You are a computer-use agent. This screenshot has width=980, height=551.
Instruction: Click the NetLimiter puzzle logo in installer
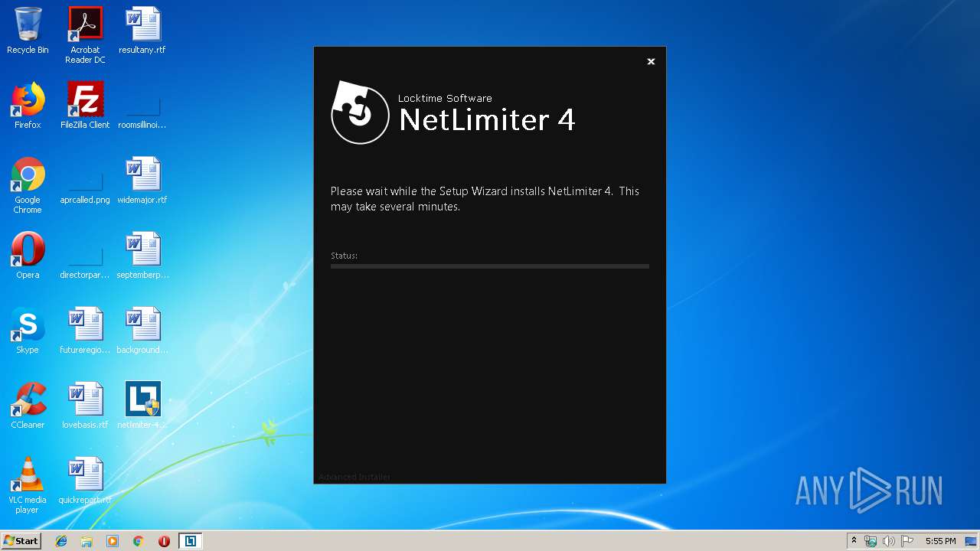point(360,112)
